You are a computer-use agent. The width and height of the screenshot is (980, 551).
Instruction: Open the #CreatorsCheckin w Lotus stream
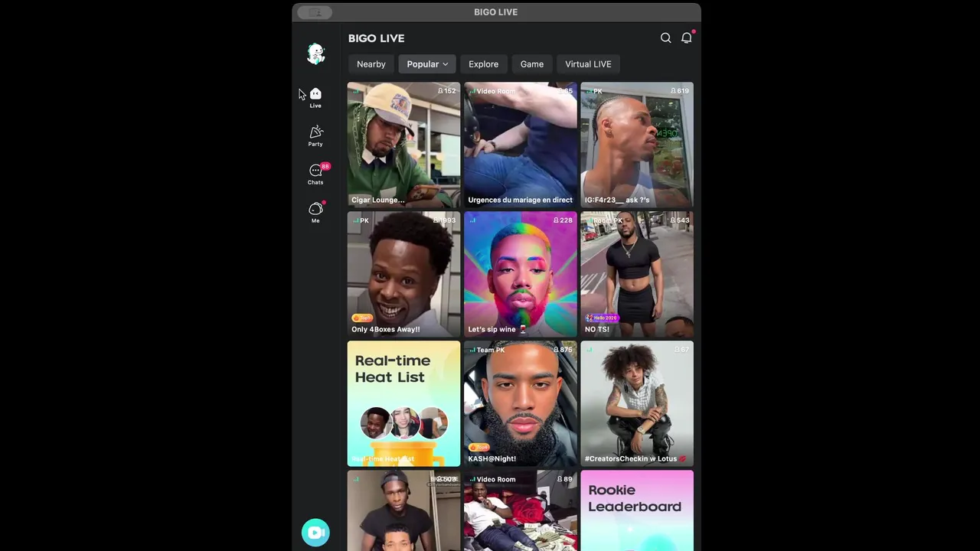tap(637, 403)
